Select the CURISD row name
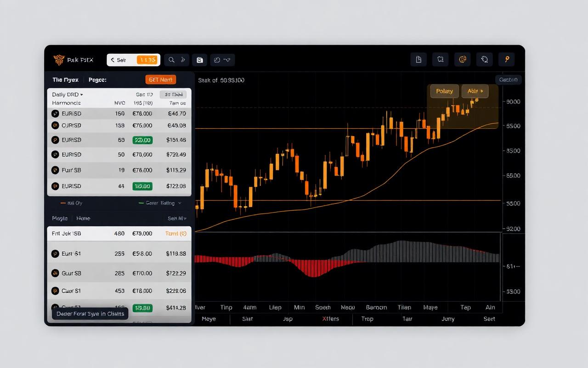This screenshot has width=588, height=368. (x=71, y=126)
